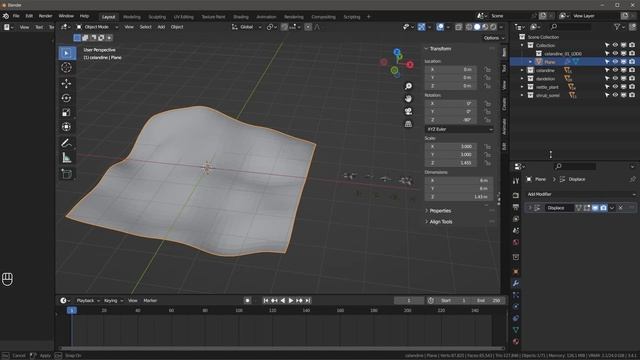
Task: Play the animation forward
Action: coord(291,300)
